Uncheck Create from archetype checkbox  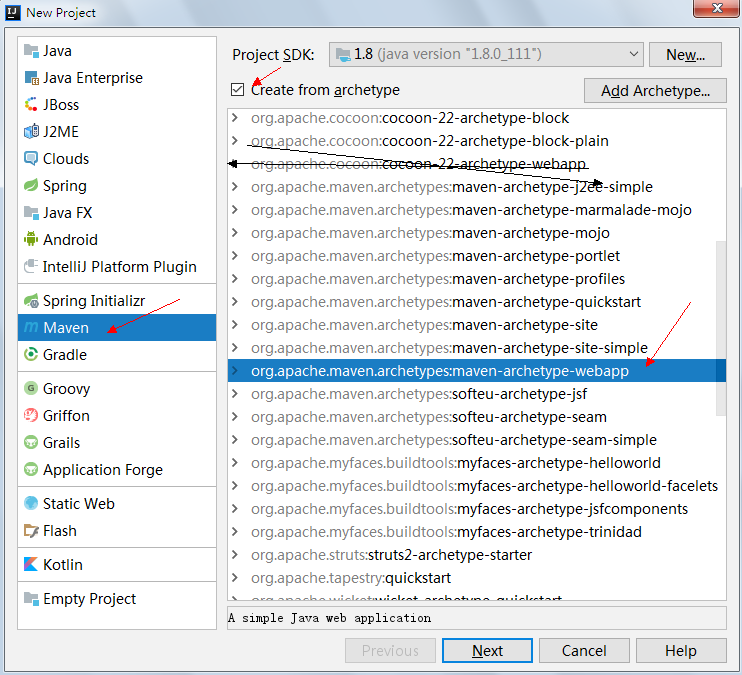pos(238,89)
